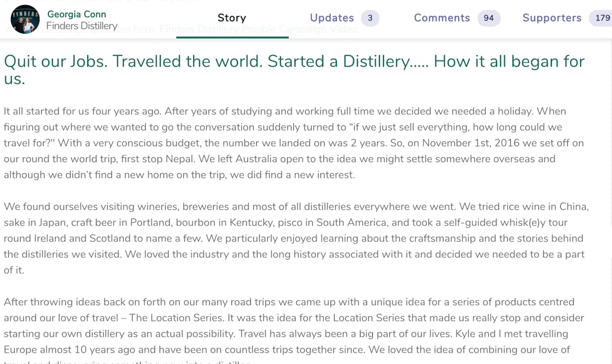This screenshot has height=364, width=612.
Task: Click the paragraph starting "After throwing ideas back"
Action: pos(293,326)
